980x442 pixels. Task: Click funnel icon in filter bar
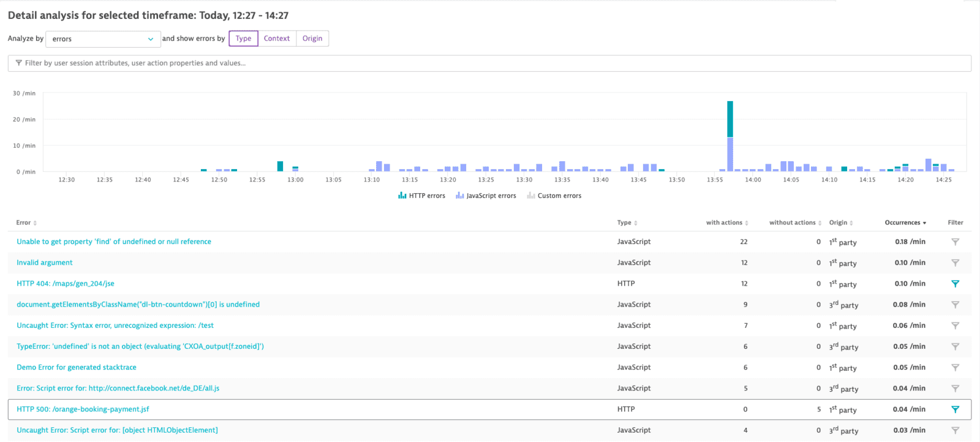19,63
